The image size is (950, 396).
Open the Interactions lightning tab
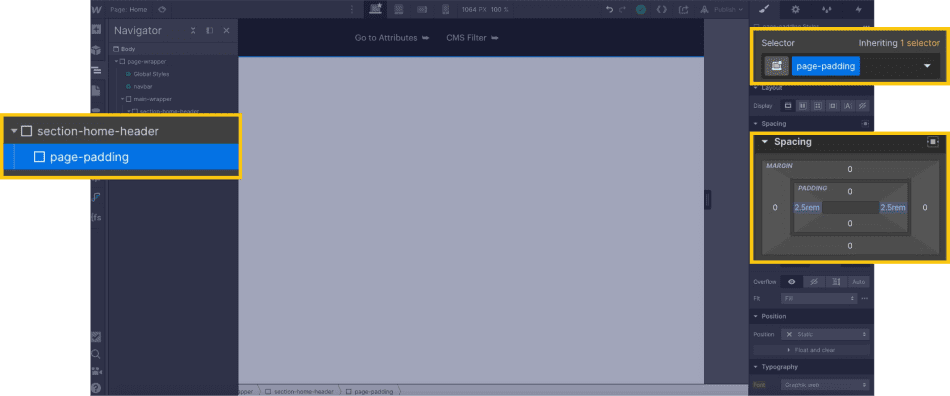tap(859, 10)
